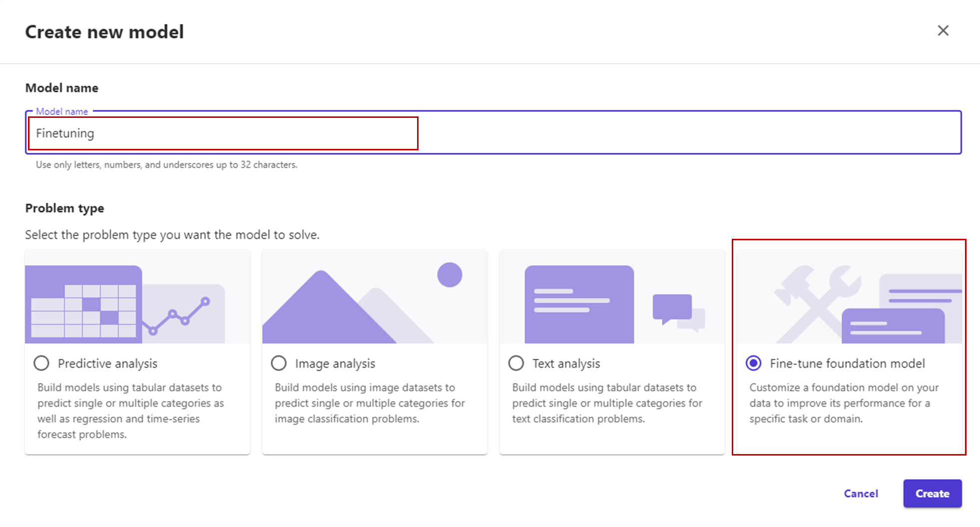Click the Image analysis label

pos(335,364)
